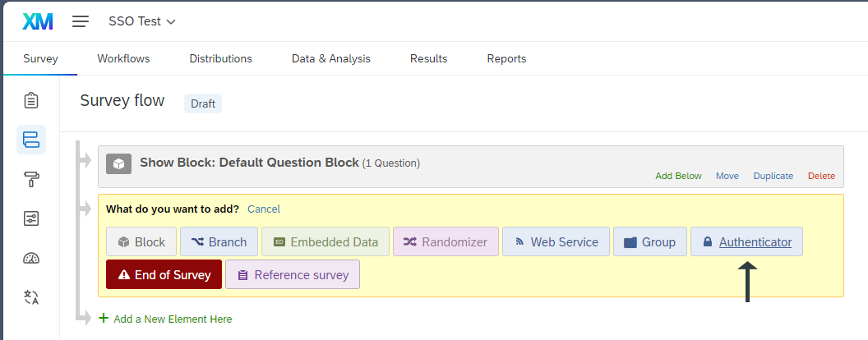
Task: Open the Quality gauge sidebar icon
Action: tap(31, 258)
